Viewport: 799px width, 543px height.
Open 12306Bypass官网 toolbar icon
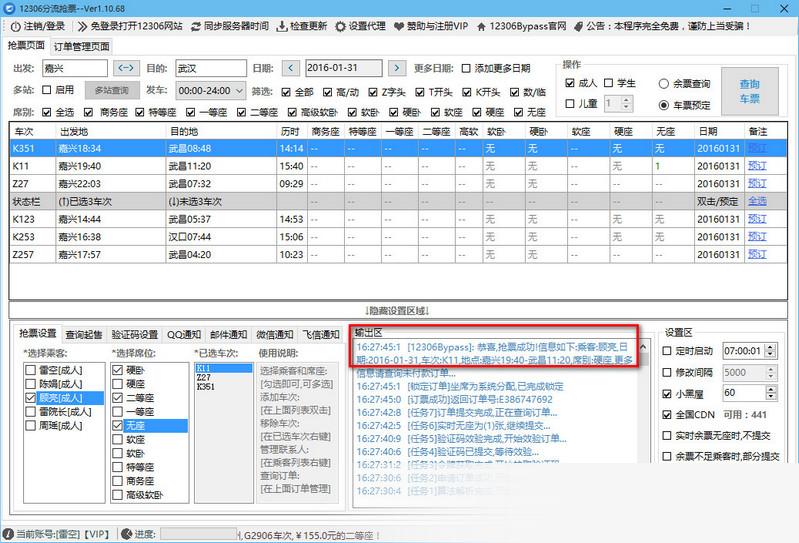coord(514,25)
